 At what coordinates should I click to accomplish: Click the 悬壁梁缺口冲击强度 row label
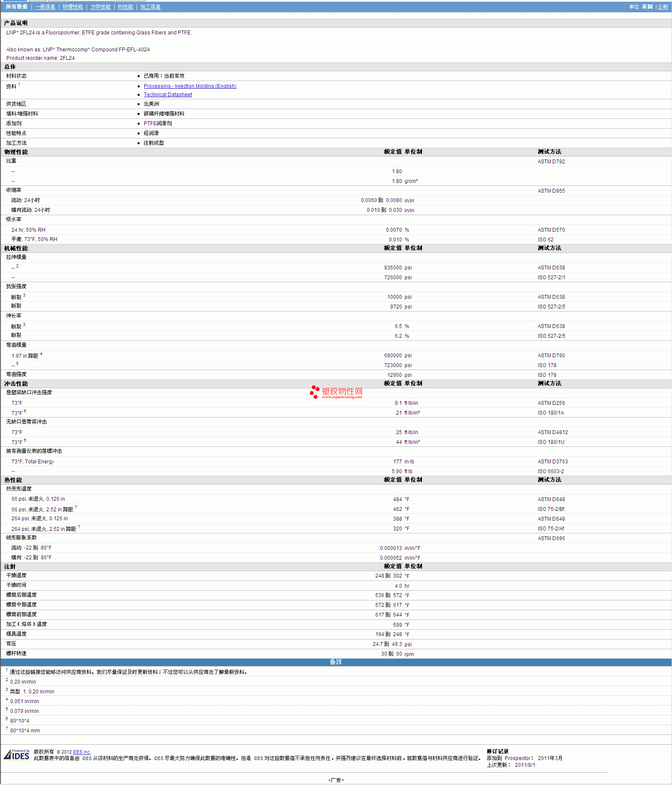(x=29, y=392)
